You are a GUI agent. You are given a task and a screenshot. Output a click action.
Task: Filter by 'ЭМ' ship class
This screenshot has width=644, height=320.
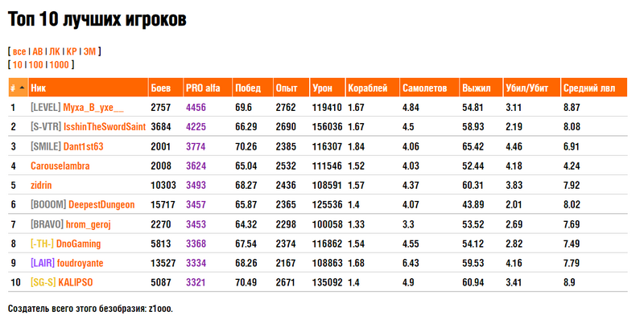click(90, 51)
